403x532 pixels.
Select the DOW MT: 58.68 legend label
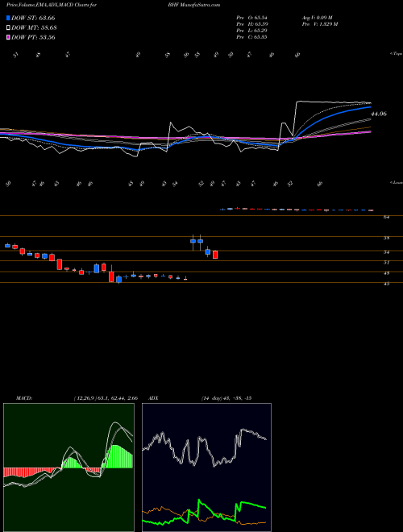(x=34, y=28)
